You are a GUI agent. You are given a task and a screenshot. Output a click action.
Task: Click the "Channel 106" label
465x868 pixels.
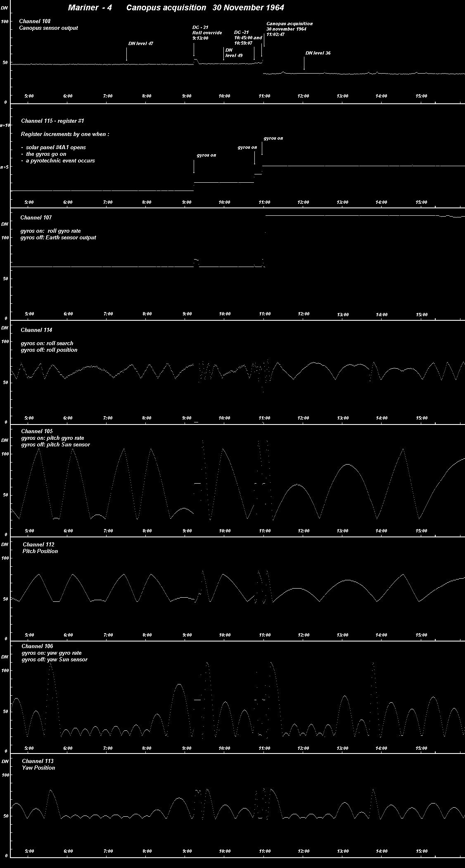click(x=38, y=646)
